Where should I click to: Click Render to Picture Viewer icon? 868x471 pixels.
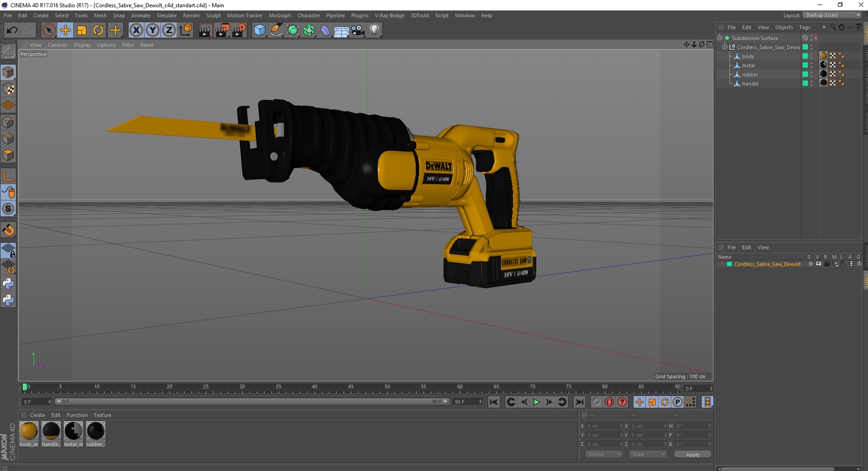(222, 30)
